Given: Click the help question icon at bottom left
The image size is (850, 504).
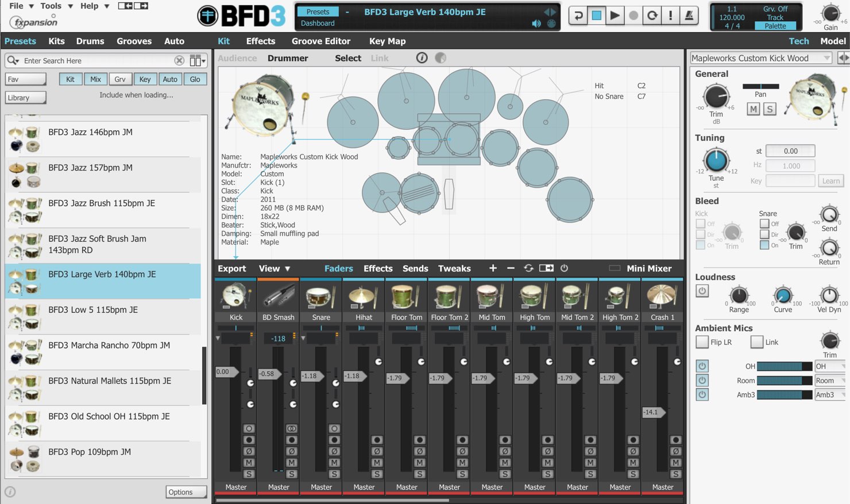Looking at the screenshot, I should pyautogui.click(x=10, y=492).
